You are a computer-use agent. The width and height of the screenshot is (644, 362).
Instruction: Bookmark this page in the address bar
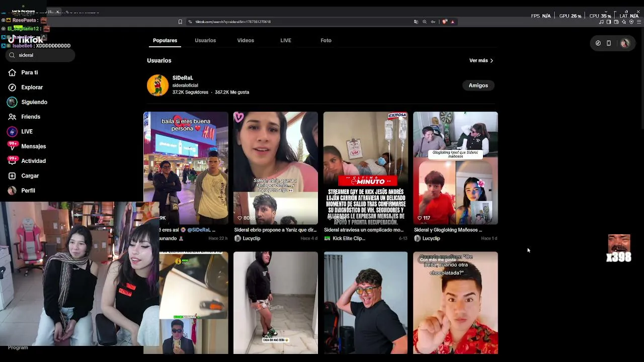pos(180,22)
